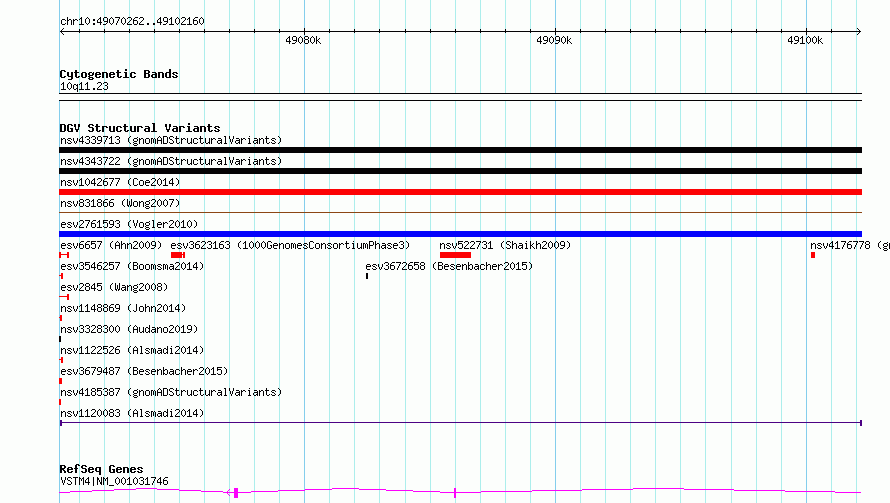
Task: Open variant label nsv4343722 (gnomADStructuralVariants)
Action: [171, 161]
